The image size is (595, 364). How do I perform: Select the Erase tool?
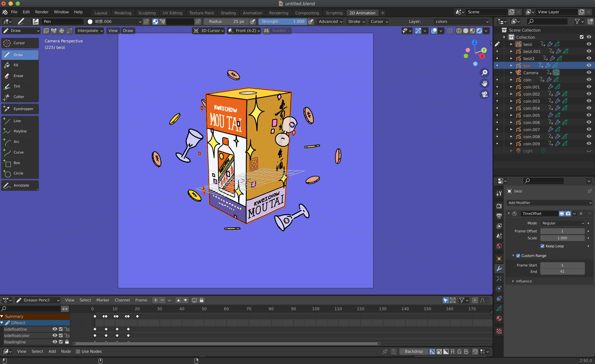(20, 76)
